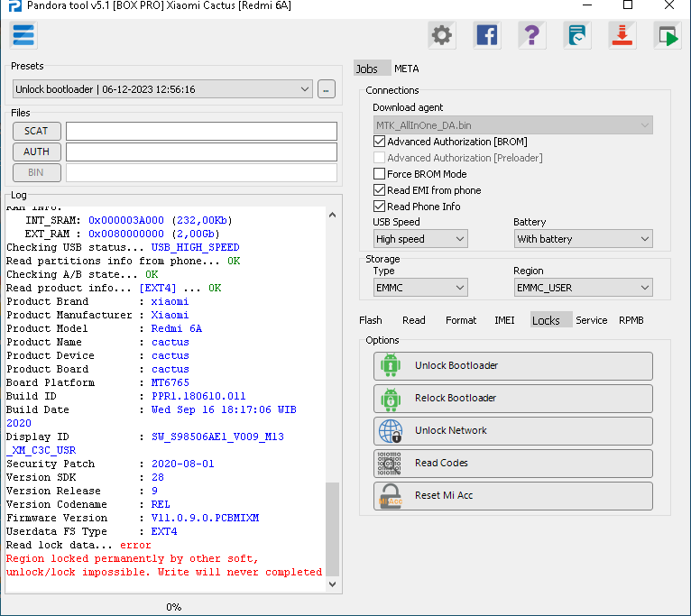Uncheck Read Phone Info

379,207
